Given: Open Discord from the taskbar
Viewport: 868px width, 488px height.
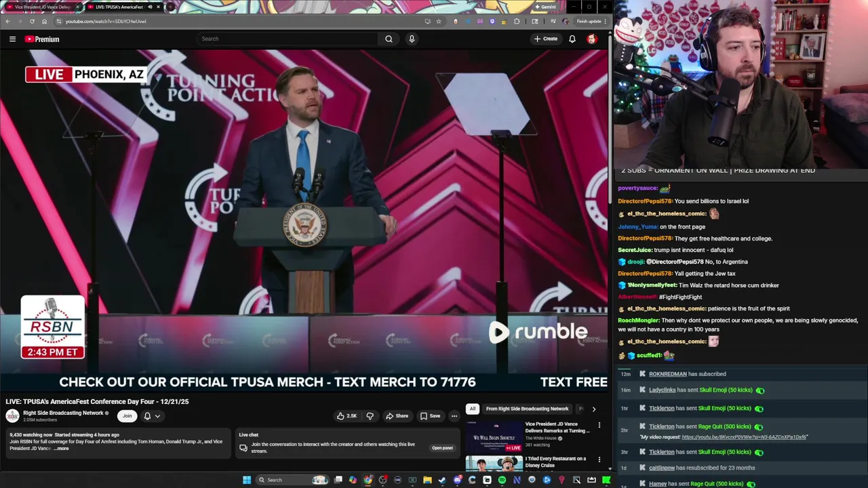Looking at the screenshot, I should [457, 480].
